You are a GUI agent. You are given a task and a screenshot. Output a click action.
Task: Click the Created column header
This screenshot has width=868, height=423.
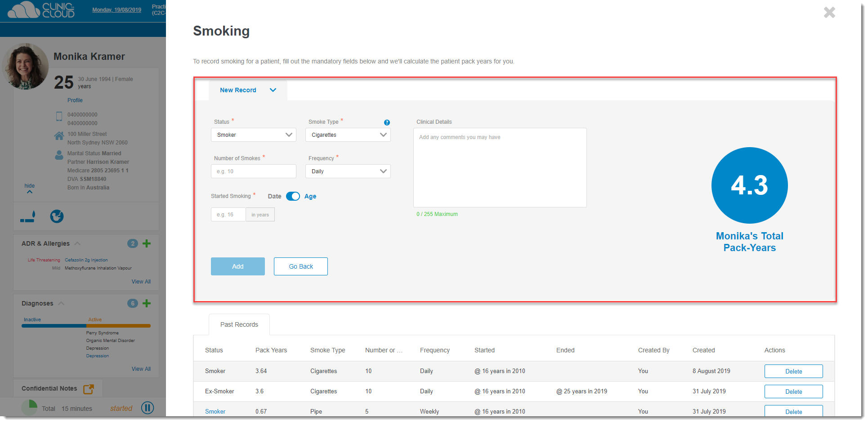pyautogui.click(x=704, y=350)
